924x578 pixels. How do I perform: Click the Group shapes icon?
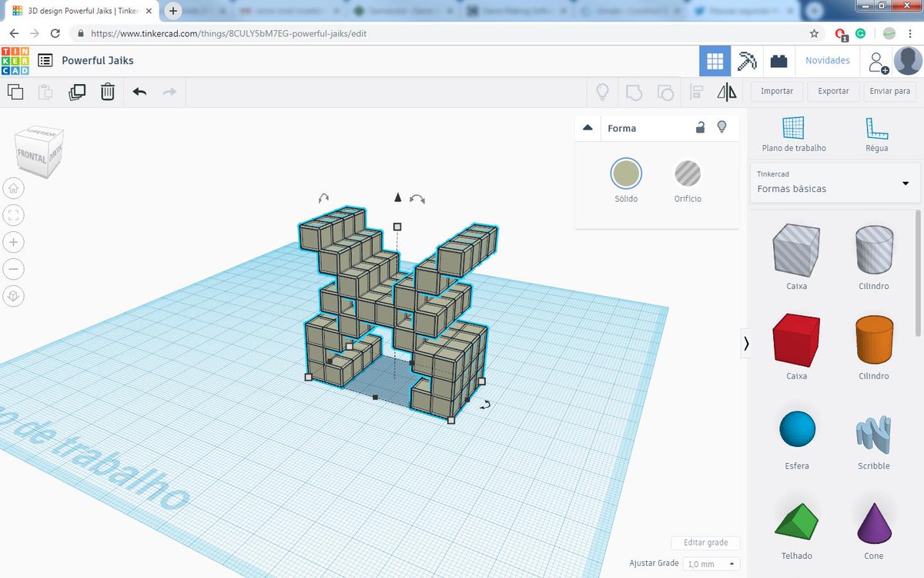[634, 92]
